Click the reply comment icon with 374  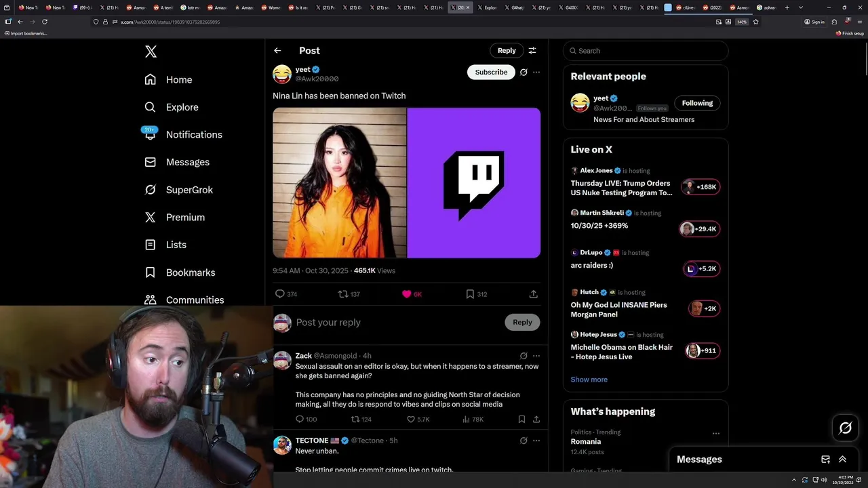[x=285, y=294]
